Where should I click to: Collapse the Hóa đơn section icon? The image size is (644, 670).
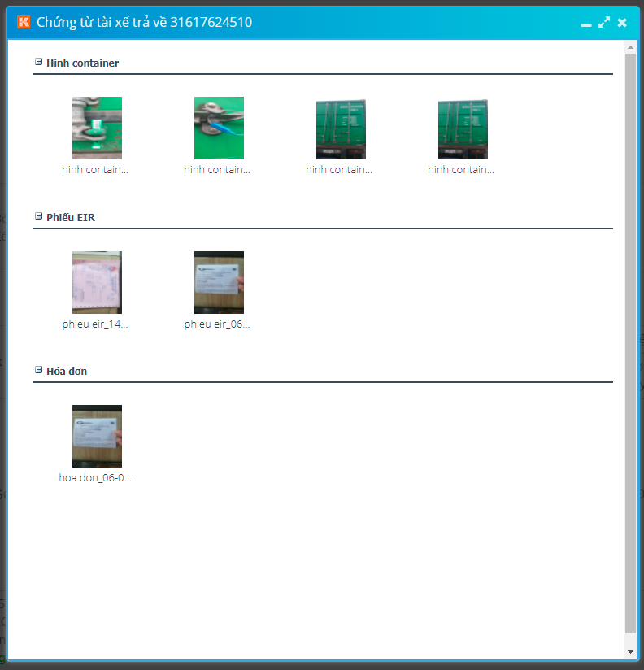(x=38, y=370)
